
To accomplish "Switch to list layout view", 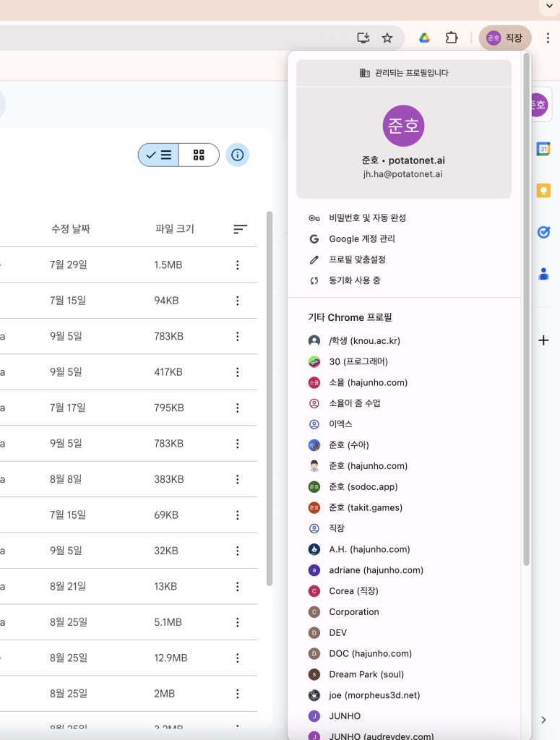I will click(x=159, y=155).
